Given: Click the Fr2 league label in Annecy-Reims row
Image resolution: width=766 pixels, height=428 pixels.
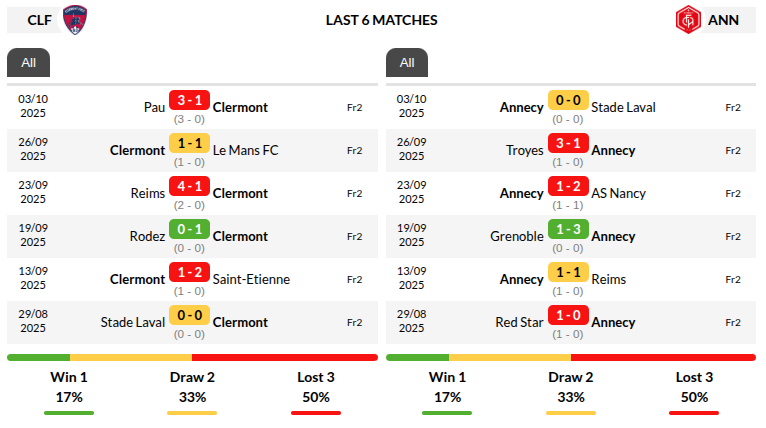Looking at the screenshot, I should [x=733, y=280].
